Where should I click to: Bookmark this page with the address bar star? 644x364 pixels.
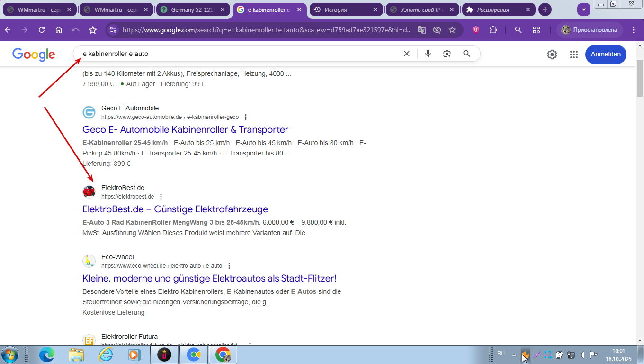452,30
